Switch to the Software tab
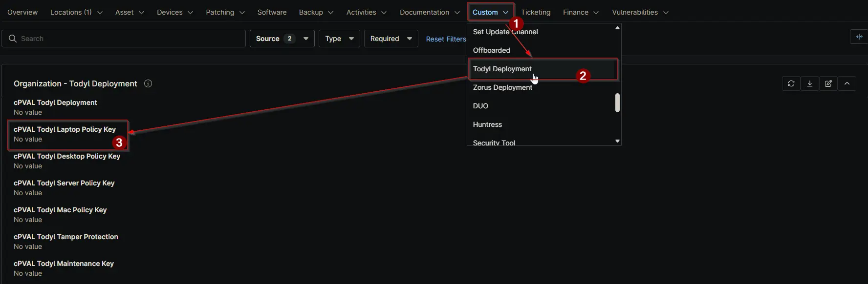Image resolution: width=868 pixels, height=284 pixels. (272, 12)
